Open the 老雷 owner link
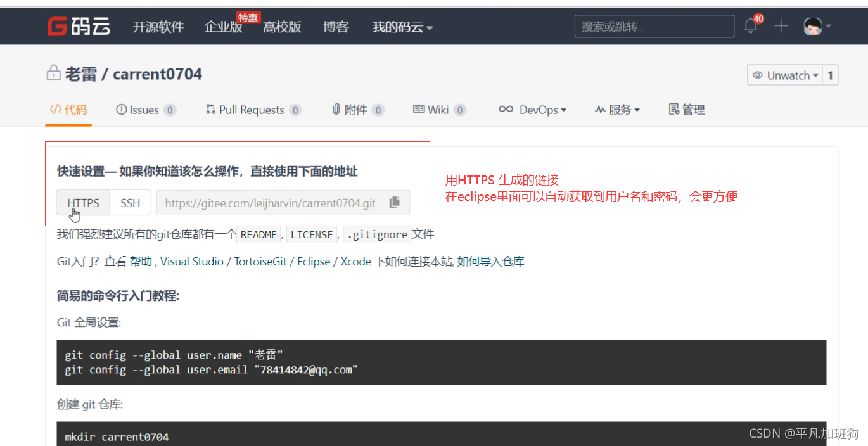The width and height of the screenshot is (868, 446). click(x=81, y=74)
